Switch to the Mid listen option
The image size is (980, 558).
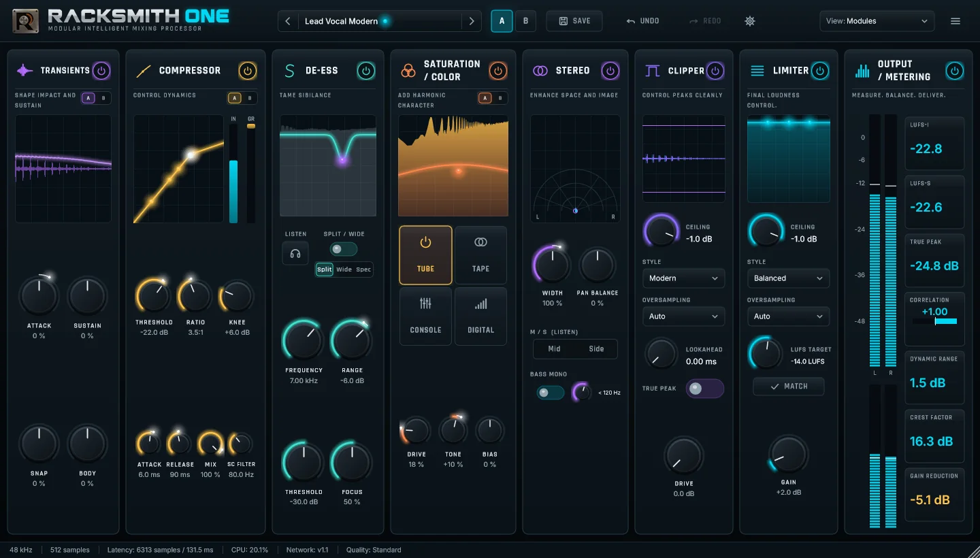click(555, 348)
